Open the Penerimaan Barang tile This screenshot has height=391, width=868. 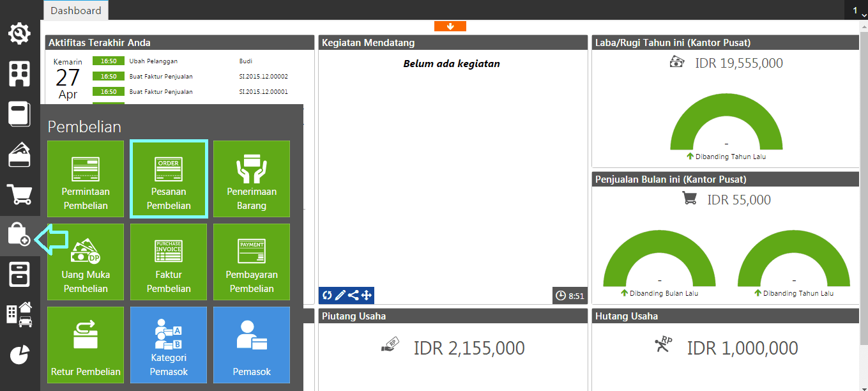[x=251, y=179]
